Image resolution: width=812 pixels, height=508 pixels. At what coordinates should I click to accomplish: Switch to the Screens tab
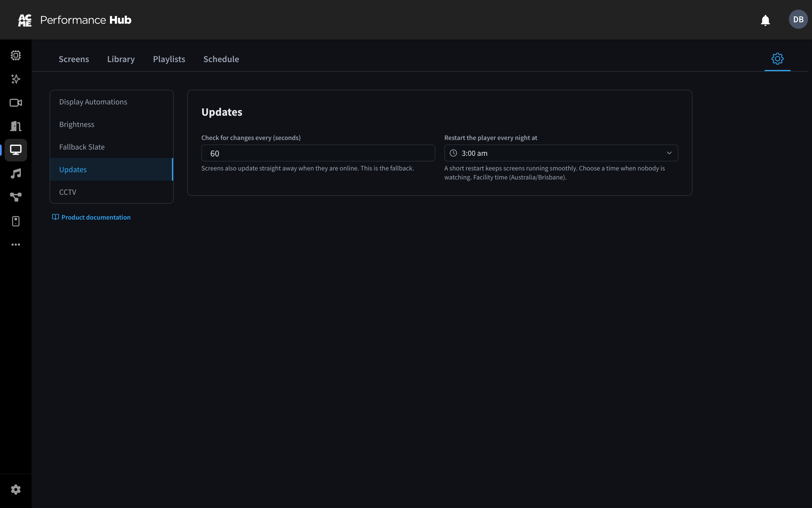click(74, 59)
